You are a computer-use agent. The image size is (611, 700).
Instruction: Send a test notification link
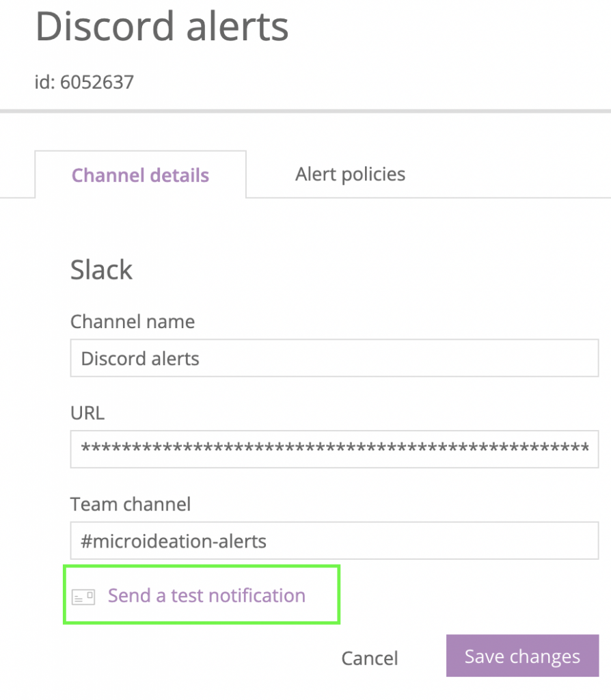coord(206,595)
